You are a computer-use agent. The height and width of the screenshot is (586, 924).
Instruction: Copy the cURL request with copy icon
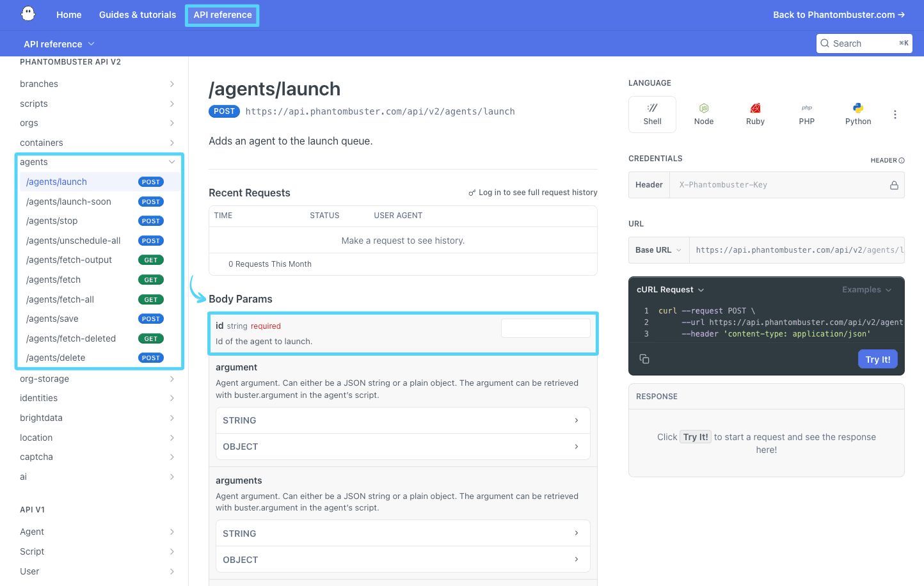644,359
